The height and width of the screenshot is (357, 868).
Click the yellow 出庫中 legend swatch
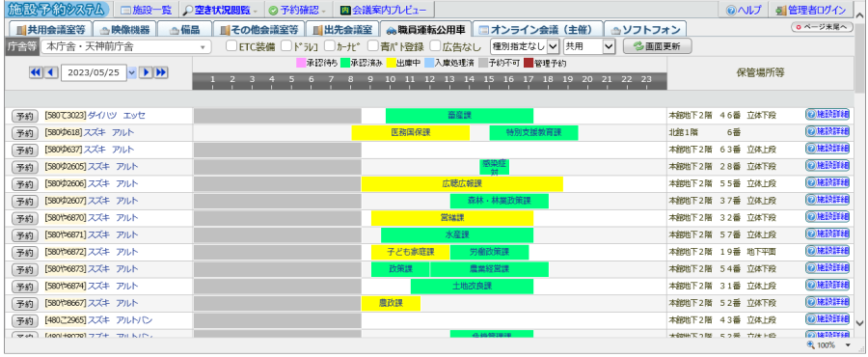(x=391, y=63)
